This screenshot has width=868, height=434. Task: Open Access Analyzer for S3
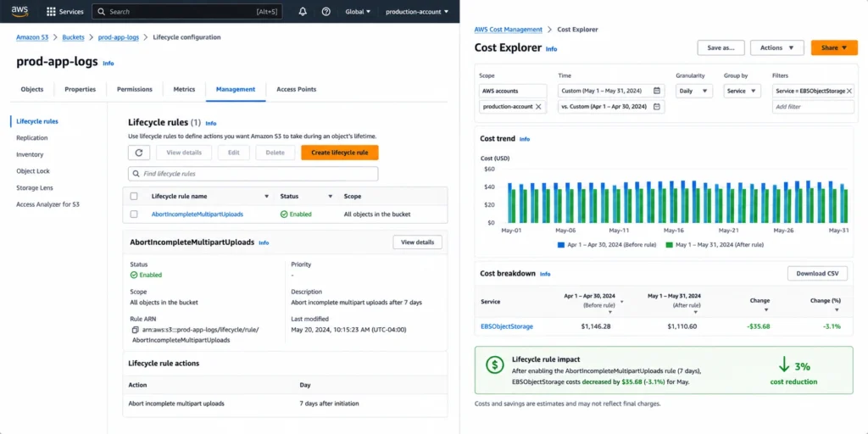coord(48,204)
